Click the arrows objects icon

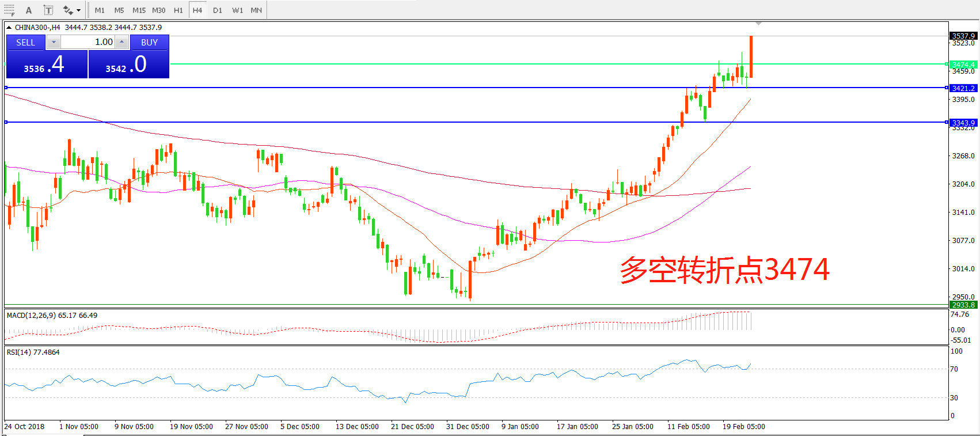[x=68, y=10]
